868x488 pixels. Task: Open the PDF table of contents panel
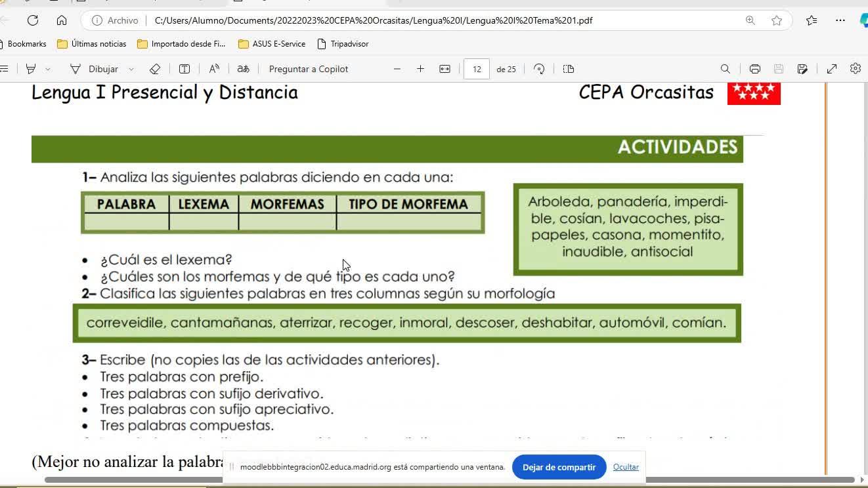point(4,69)
